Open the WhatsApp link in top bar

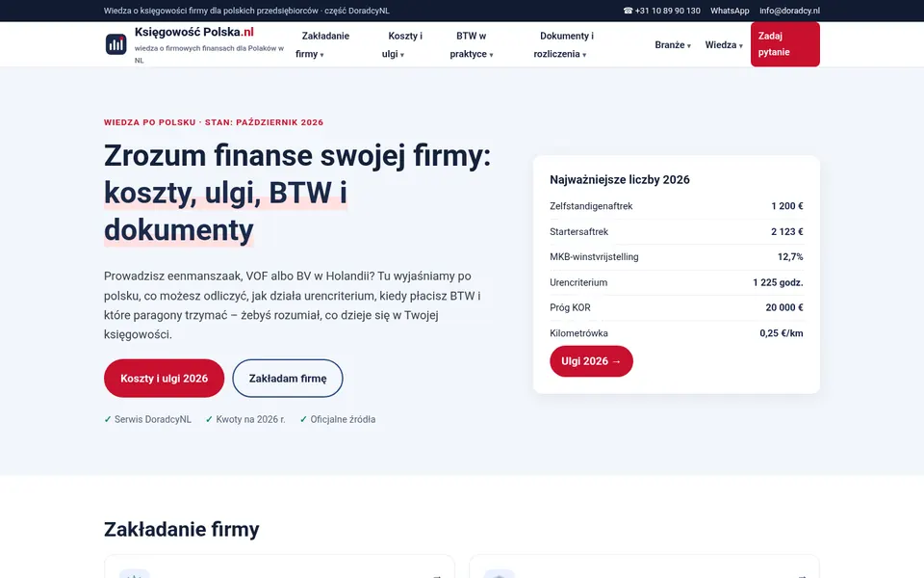coord(730,11)
